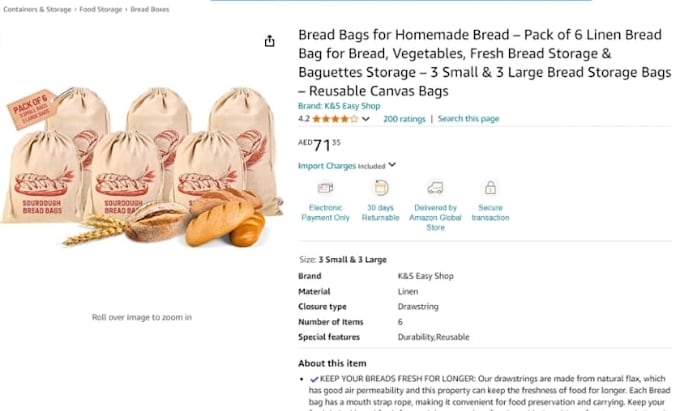The image size is (680, 411).
Task: Open the Secure transaction text link
Action: pos(490,212)
